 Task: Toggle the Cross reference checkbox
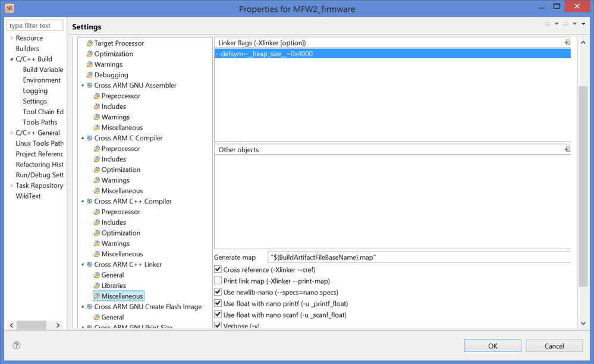coord(218,269)
